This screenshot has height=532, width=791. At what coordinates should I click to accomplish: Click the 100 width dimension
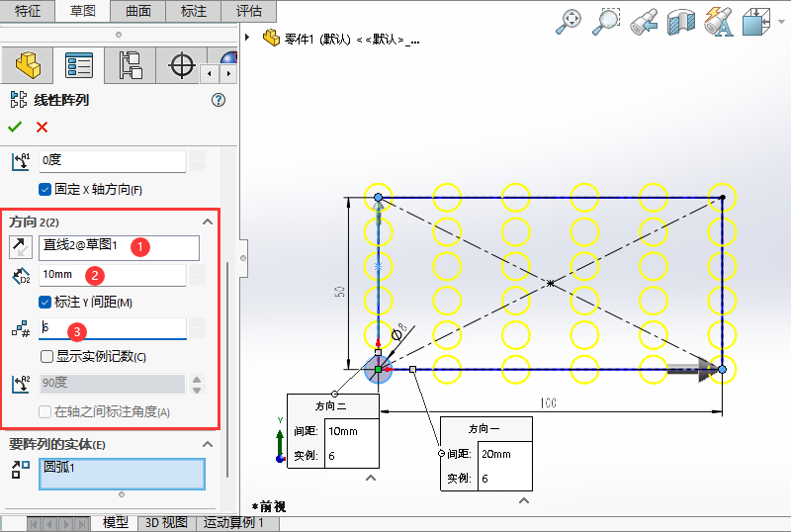point(548,402)
